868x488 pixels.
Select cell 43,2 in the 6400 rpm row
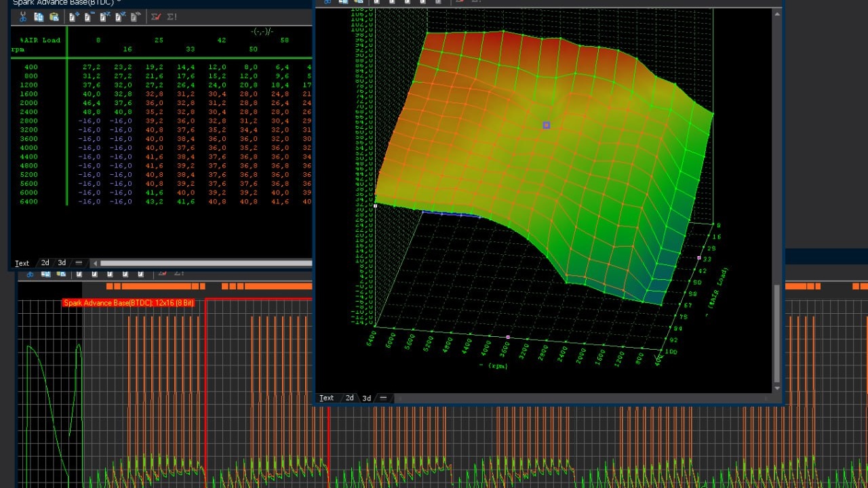click(x=154, y=201)
